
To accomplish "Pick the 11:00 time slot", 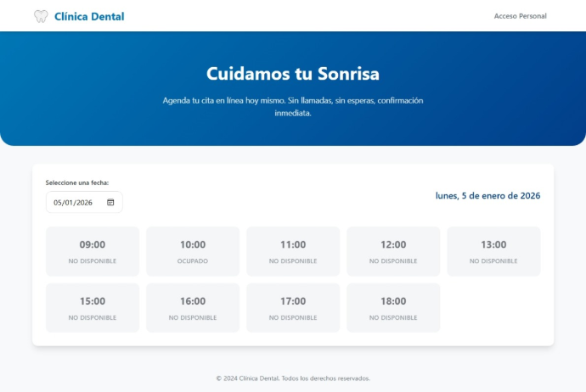I will pyautogui.click(x=293, y=251).
